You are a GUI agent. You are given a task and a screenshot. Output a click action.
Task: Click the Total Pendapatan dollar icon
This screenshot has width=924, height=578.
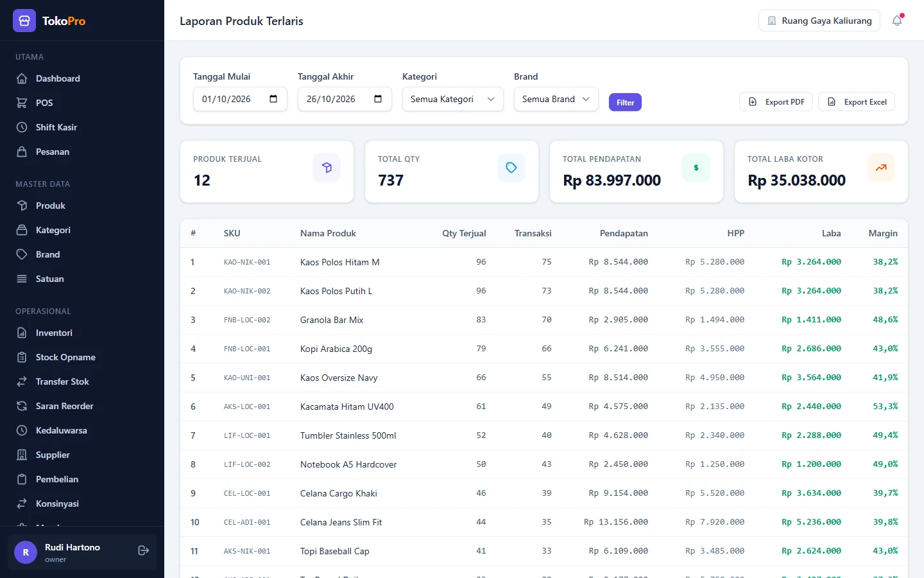(696, 168)
